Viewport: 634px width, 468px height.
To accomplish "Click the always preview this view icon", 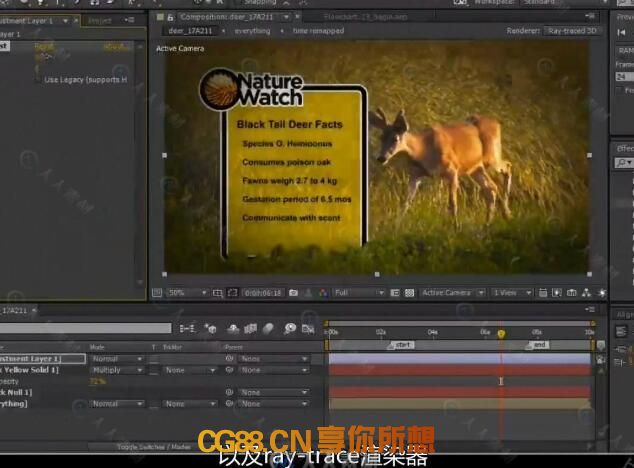I will (157, 292).
